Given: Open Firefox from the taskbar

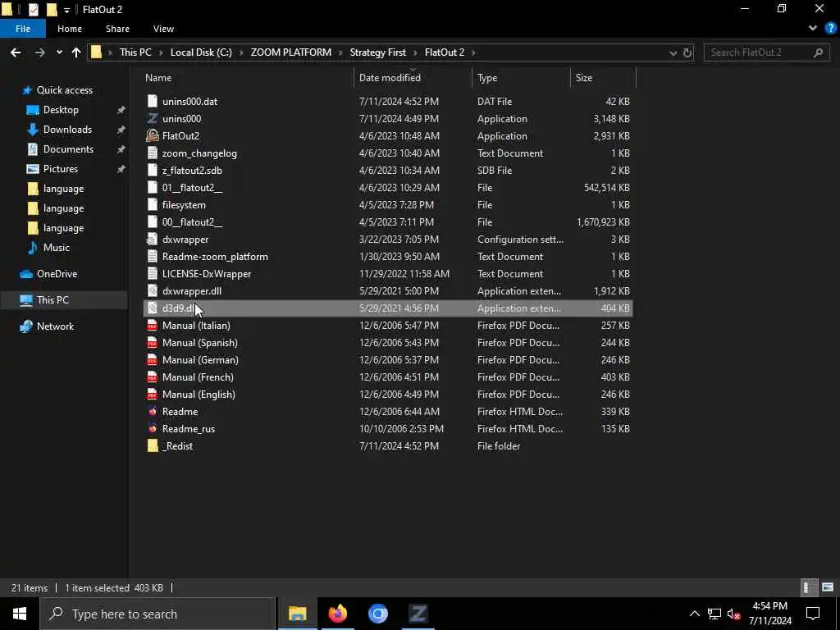Looking at the screenshot, I should 337,614.
